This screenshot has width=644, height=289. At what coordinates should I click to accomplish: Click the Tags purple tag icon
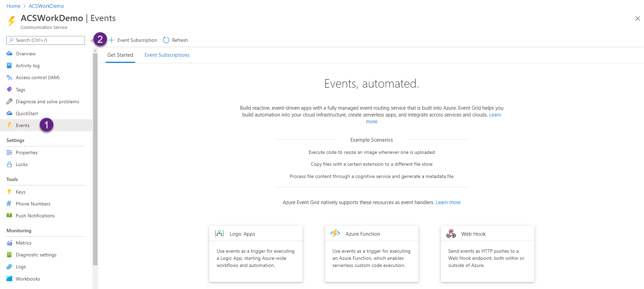pos(10,90)
